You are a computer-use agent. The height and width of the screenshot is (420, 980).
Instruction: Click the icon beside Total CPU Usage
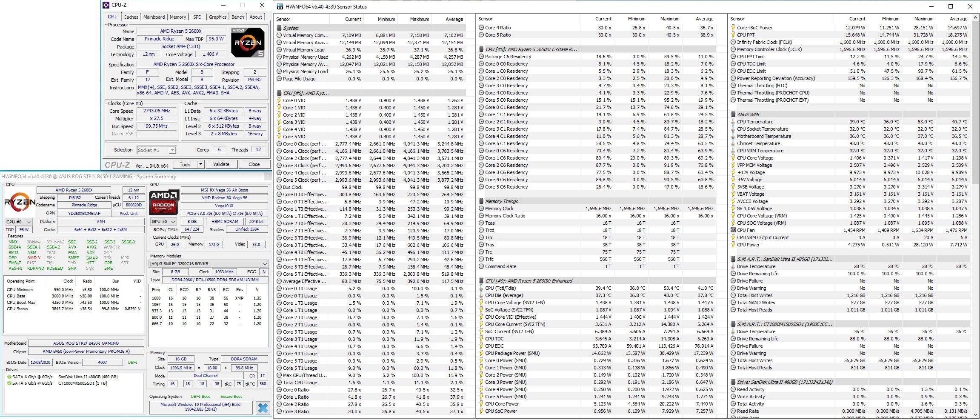279,383
